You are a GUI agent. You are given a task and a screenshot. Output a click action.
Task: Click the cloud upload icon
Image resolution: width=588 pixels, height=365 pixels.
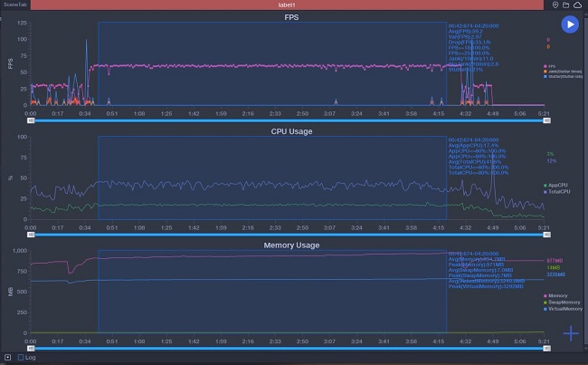578,5
